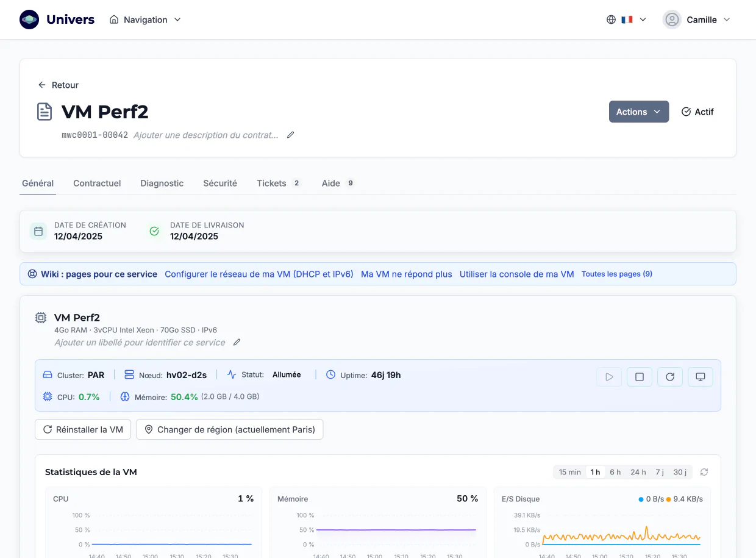Click contract ID mwc0001-00042
The height and width of the screenshot is (558, 756).
pyautogui.click(x=94, y=135)
